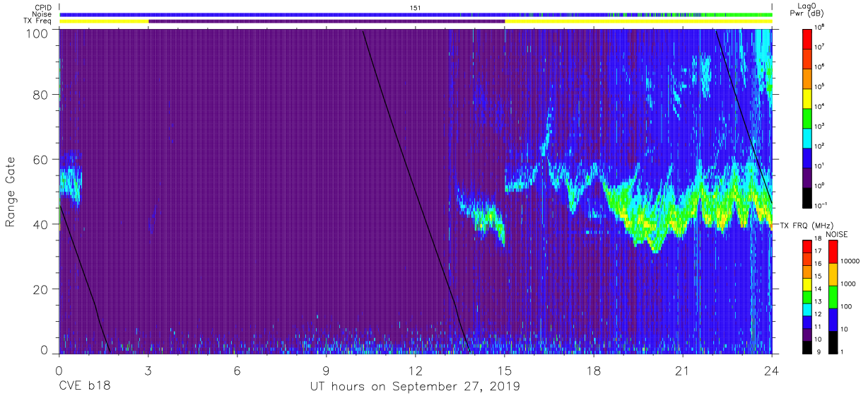
Task: Click range gate tick label 80
Action: 40,94
